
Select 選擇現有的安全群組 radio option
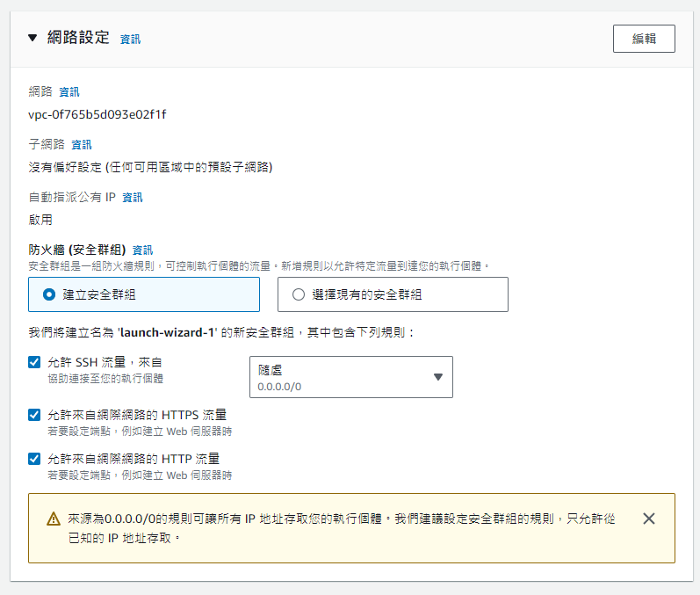click(393, 294)
